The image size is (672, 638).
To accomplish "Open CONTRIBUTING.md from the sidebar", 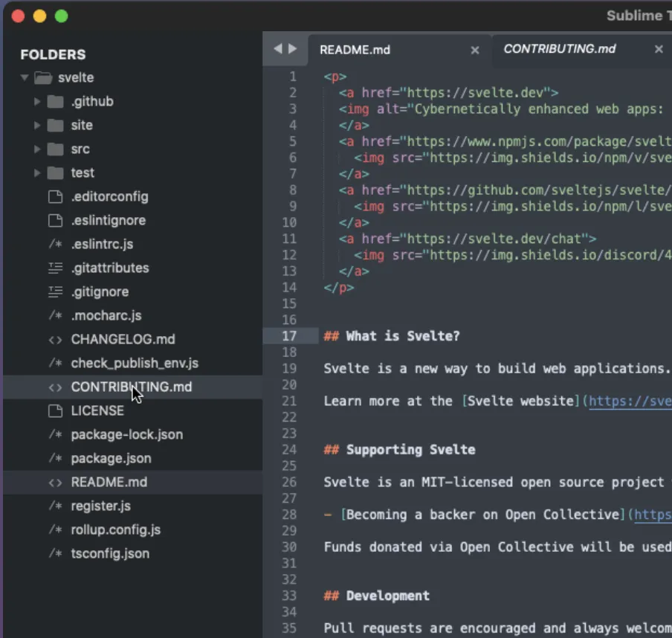I will click(x=132, y=387).
